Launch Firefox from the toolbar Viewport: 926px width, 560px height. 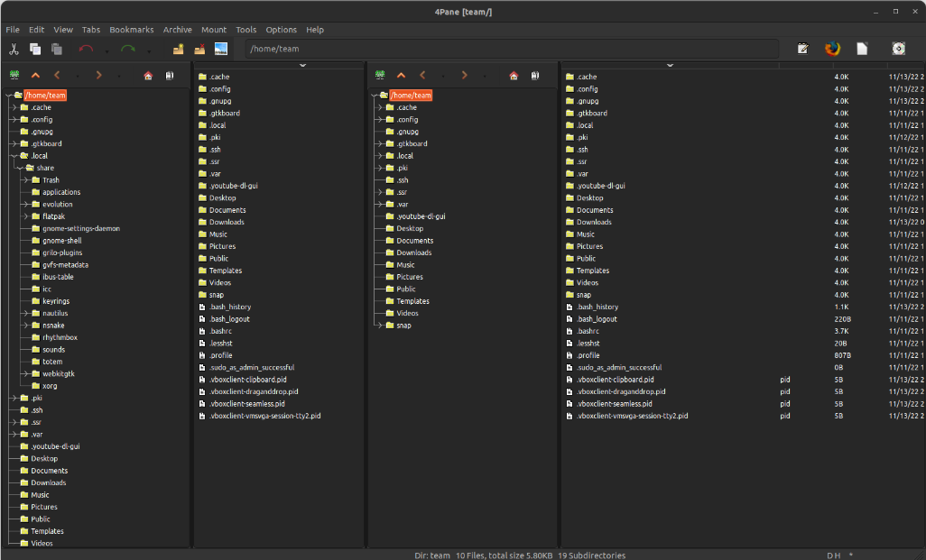(x=833, y=49)
